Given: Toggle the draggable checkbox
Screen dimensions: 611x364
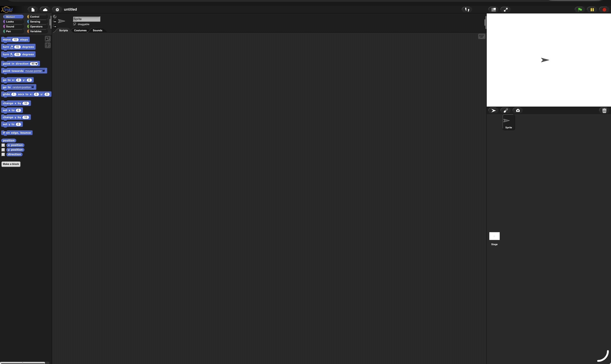Looking at the screenshot, I should click(x=75, y=24).
